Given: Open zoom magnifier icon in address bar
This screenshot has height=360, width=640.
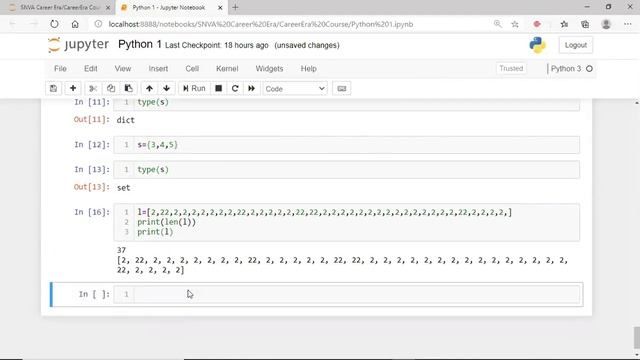Looking at the screenshot, I should coord(498,24).
